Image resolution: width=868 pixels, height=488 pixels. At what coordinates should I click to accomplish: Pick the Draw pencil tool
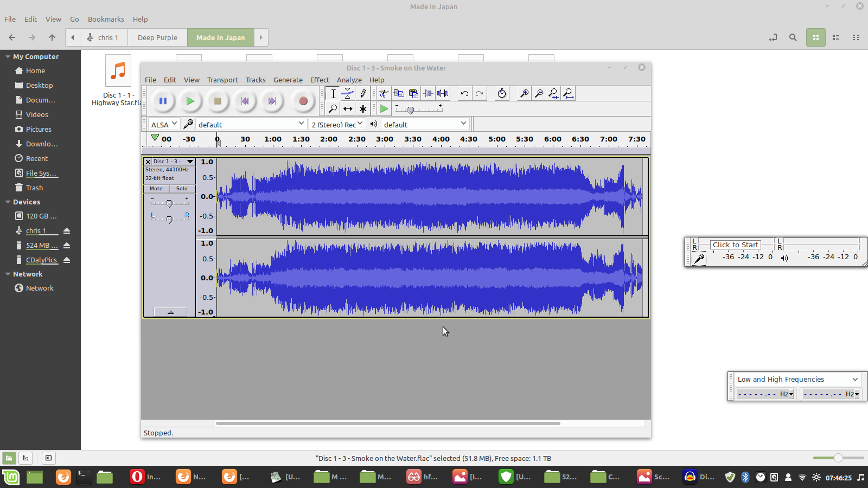point(363,94)
